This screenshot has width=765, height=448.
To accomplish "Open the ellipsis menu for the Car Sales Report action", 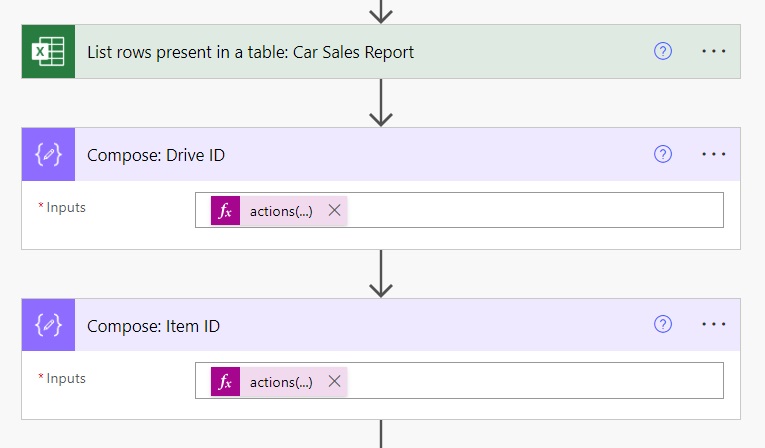I will click(x=713, y=51).
